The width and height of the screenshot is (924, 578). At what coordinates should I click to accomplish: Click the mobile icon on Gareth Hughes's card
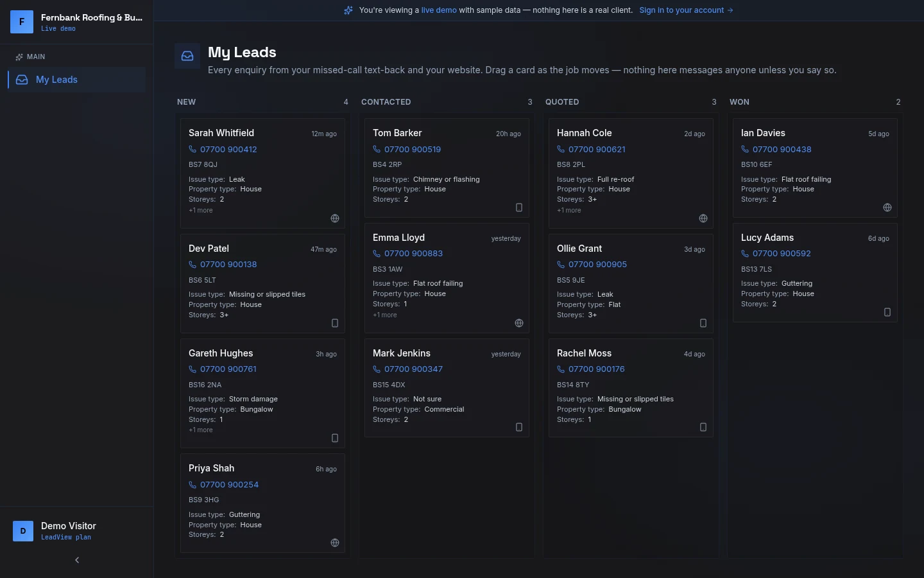click(335, 438)
